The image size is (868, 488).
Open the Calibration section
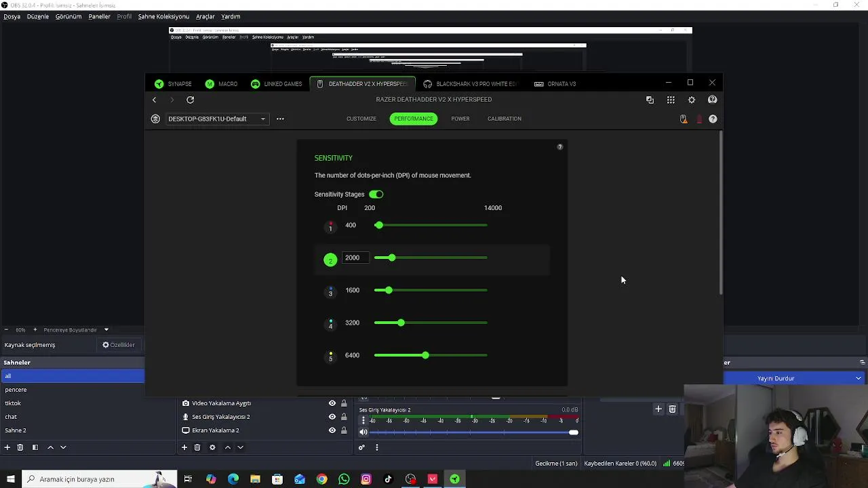[505, 119]
